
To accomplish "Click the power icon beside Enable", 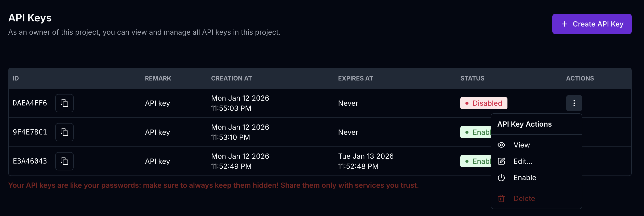I will (x=501, y=178).
